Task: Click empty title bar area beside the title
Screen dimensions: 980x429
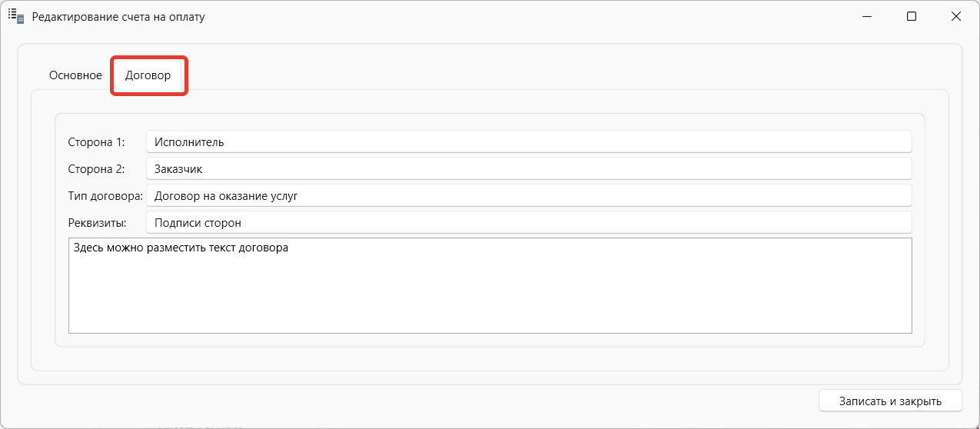Action: pos(523,16)
